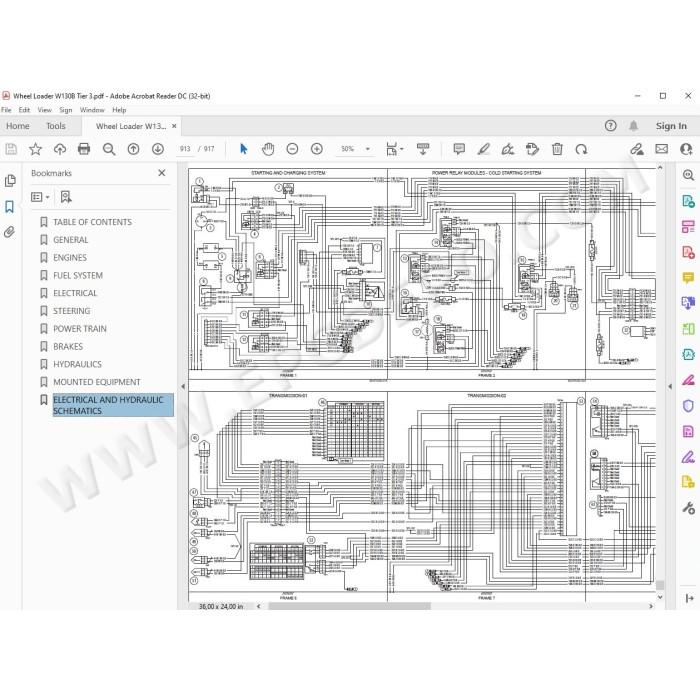Select the Hand pan tool
700x700 pixels.
[x=268, y=149]
